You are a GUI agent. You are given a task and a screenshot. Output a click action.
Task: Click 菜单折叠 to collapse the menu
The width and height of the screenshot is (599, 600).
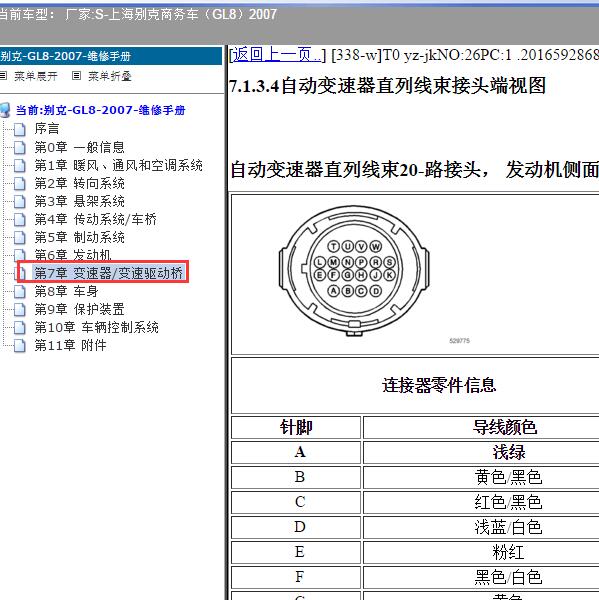point(110,76)
